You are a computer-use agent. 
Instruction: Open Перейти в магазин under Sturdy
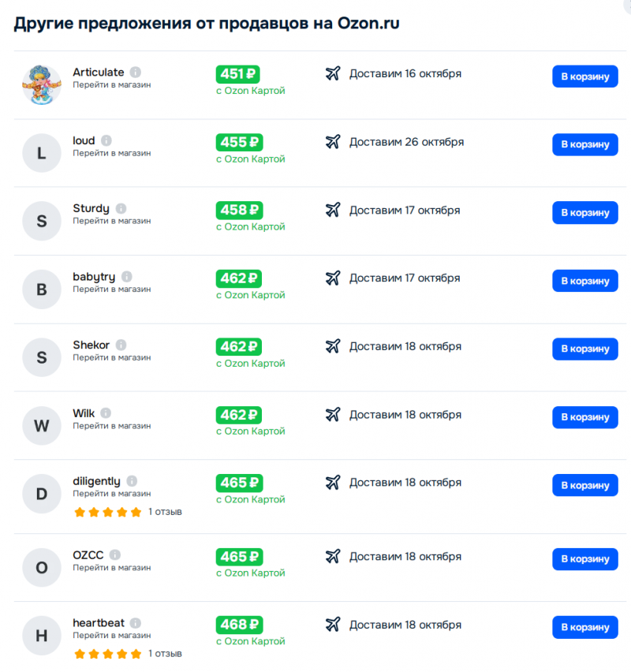111,221
